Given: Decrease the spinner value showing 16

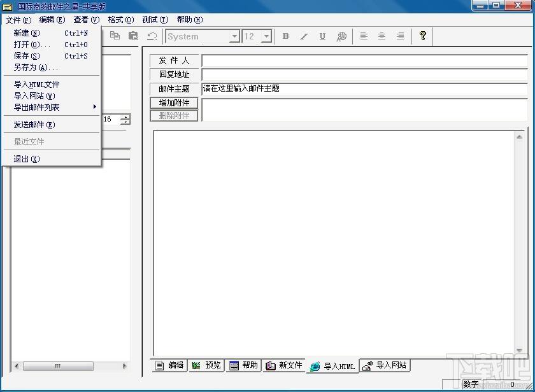Looking at the screenshot, I should click(126, 122).
